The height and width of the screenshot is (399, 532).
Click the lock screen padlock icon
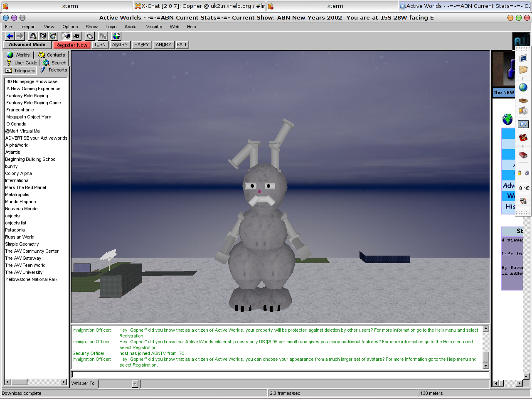tap(520, 173)
